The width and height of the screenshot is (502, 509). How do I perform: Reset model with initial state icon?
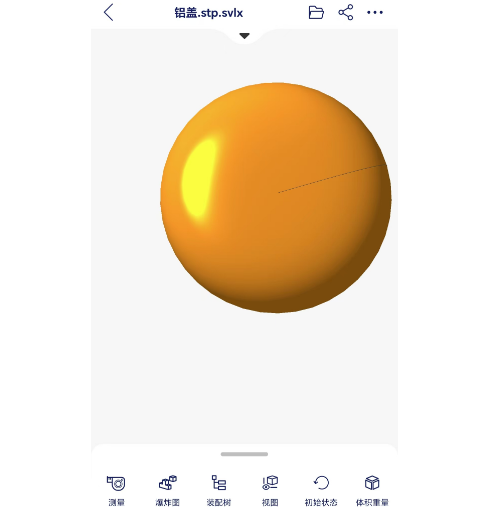point(321,483)
